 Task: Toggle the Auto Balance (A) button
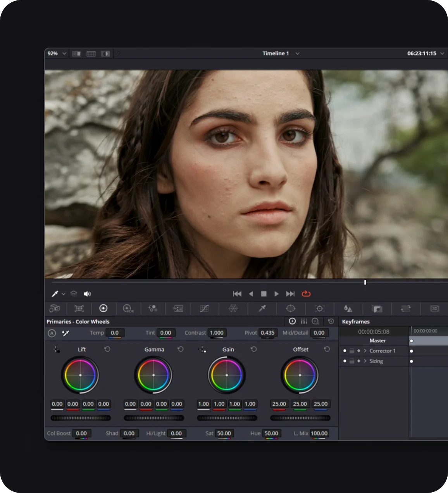pyautogui.click(x=52, y=333)
